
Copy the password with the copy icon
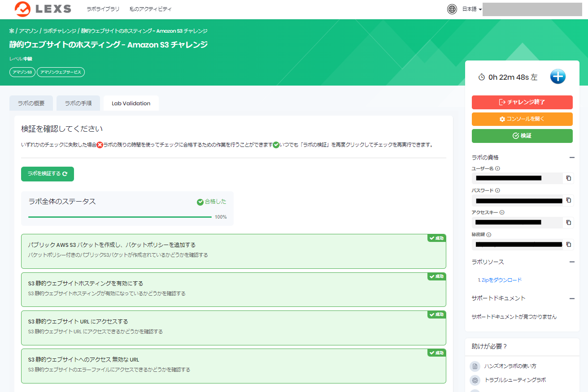point(568,200)
